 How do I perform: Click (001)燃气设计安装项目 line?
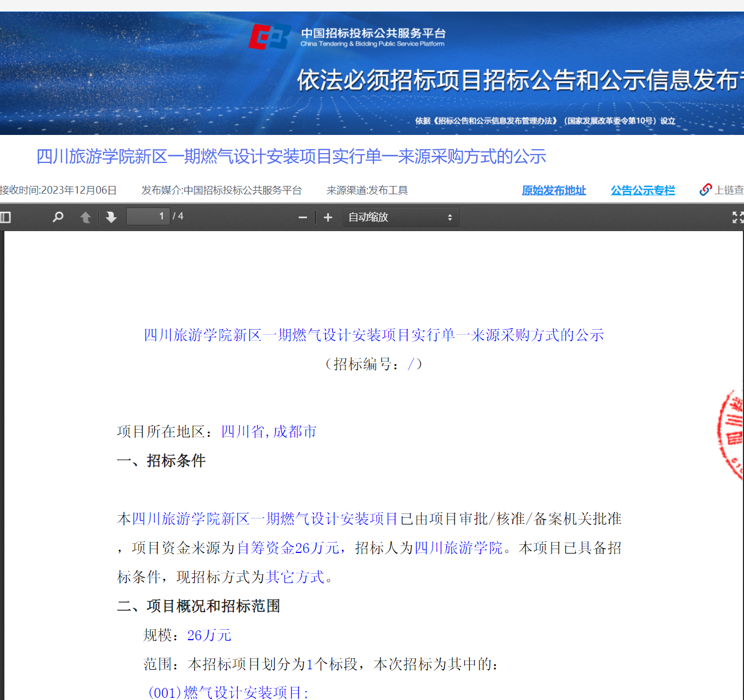pos(228,692)
